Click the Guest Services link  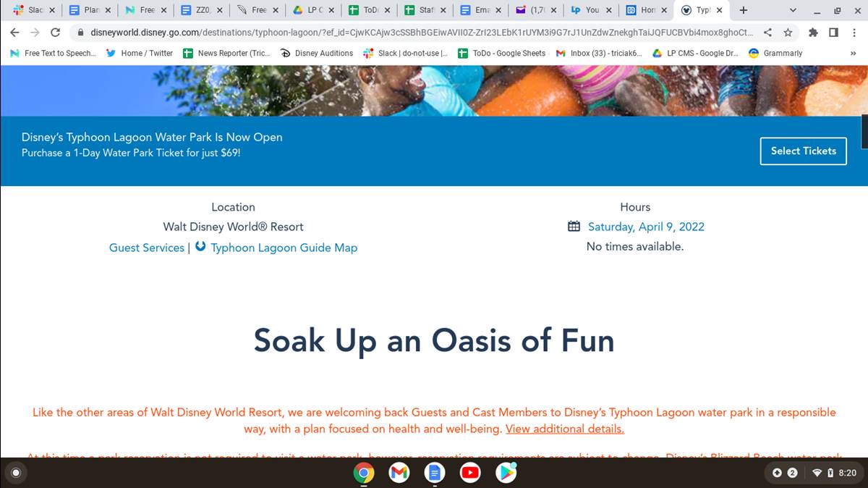coord(147,248)
